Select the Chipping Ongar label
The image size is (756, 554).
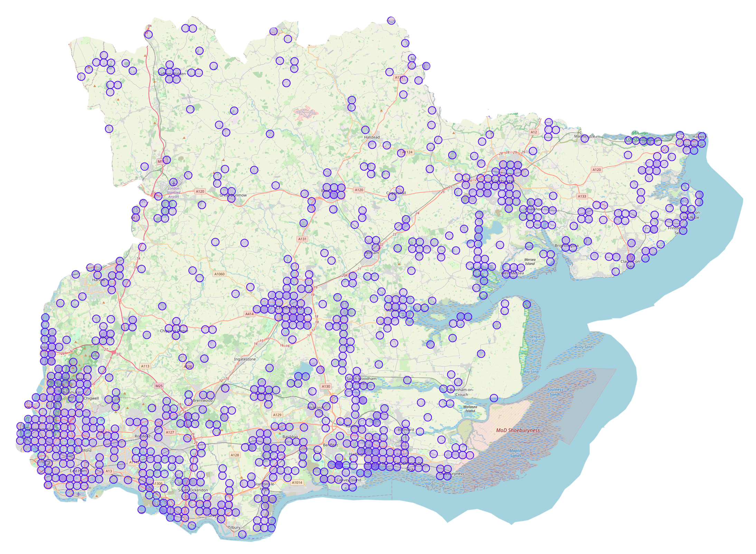point(174,331)
